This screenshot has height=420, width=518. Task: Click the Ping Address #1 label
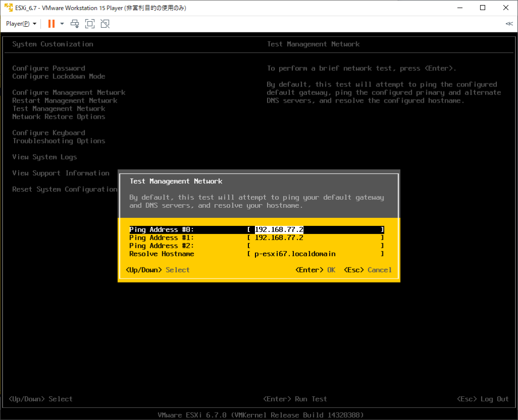click(x=161, y=238)
